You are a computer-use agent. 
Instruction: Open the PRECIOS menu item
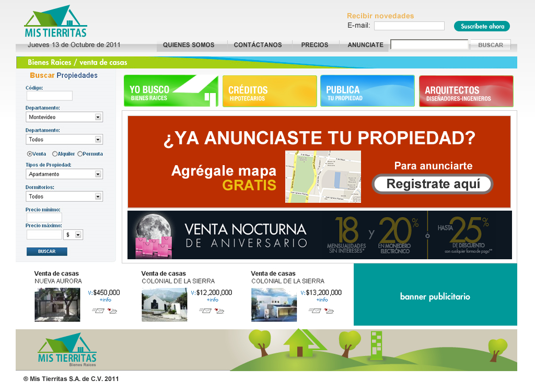[315, 45]
